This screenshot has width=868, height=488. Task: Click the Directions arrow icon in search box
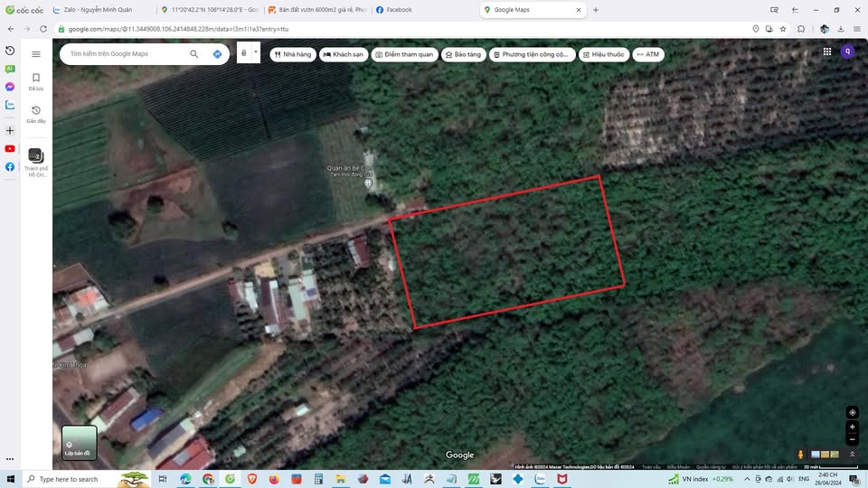pos(217,54)
